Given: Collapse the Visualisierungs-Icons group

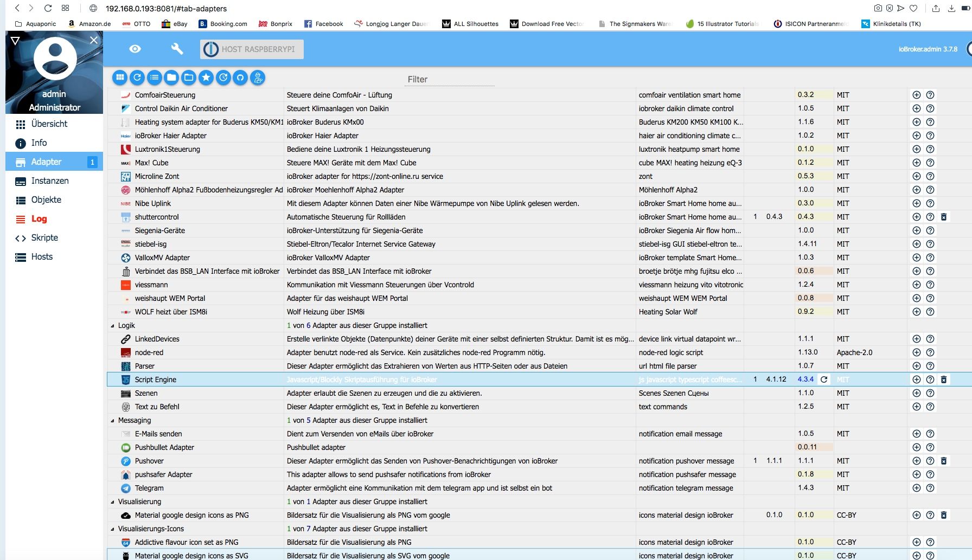Looking at the screenshot, I should 113,529.
